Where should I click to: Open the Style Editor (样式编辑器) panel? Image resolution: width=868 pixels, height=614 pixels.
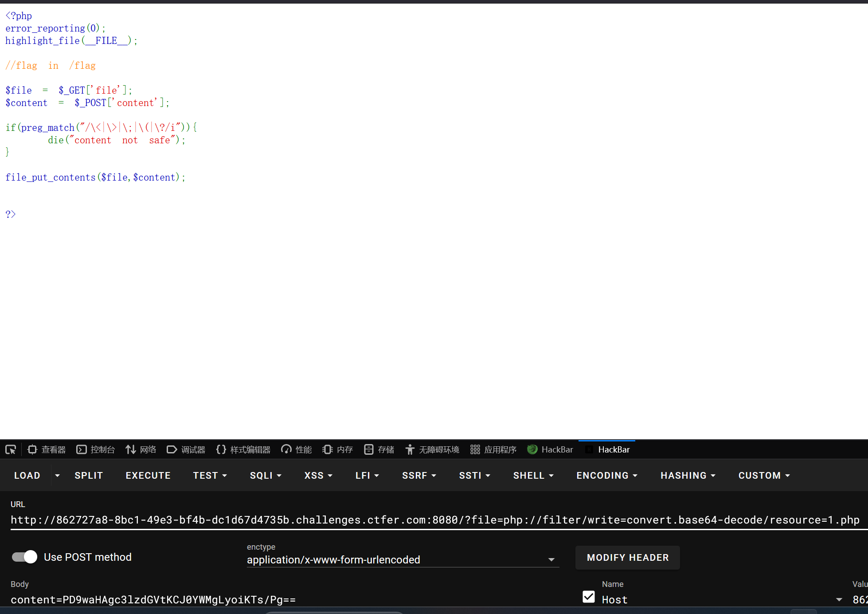(x=243, y=449)
